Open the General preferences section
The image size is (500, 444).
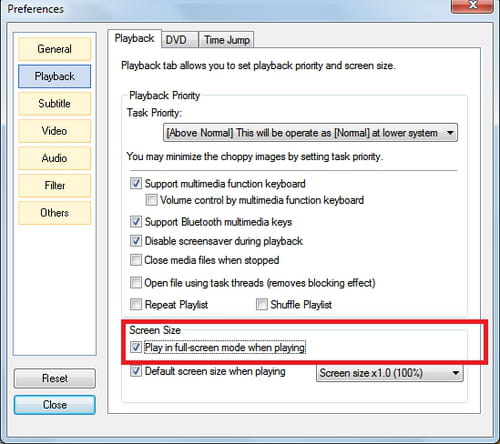[x=54, y=49]
